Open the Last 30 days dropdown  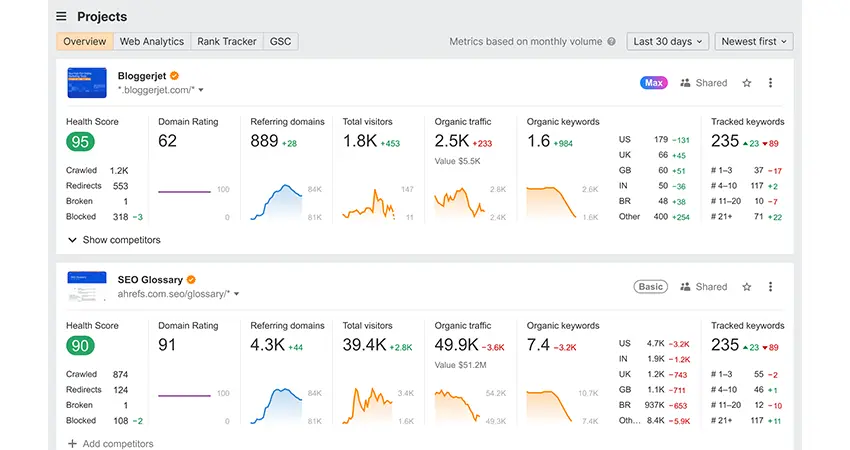point(668,41)
